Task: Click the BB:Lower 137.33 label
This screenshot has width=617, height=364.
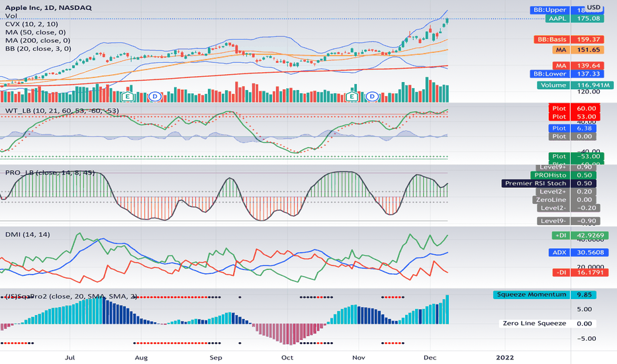Action: [567, 73]
